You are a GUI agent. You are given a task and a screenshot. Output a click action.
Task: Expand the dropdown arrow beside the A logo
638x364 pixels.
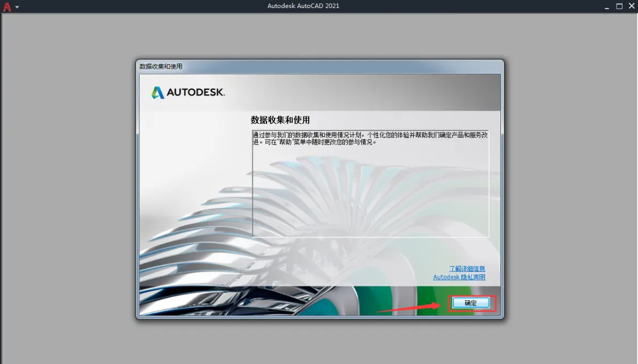click(x=17, y=7)
